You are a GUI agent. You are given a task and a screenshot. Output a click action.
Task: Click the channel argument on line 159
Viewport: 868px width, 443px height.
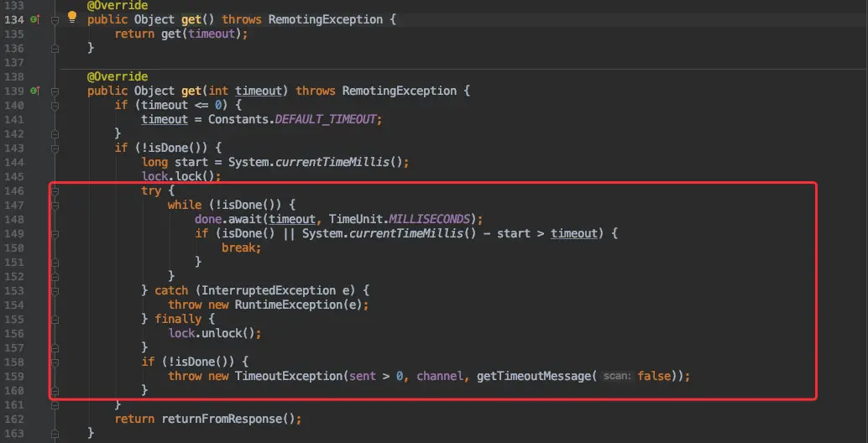[440, 376]
